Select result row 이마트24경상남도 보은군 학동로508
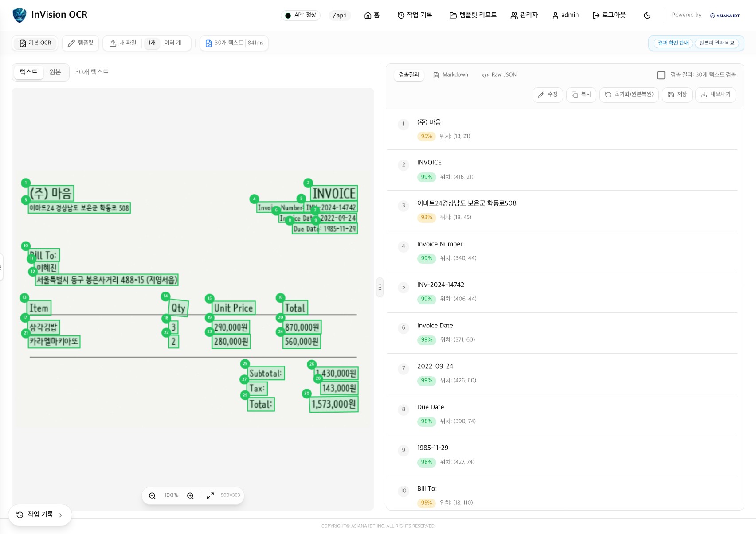Screen dimensions: 756x534 pos(562,210)
